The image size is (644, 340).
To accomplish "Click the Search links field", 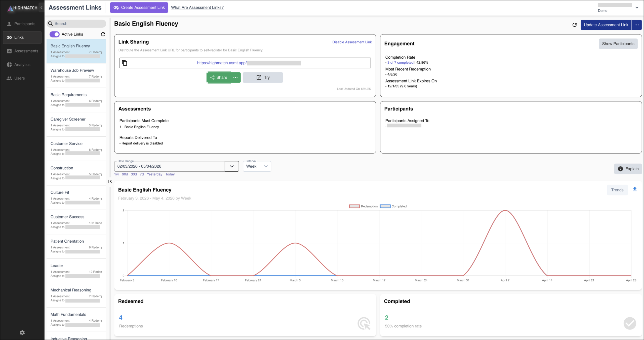I will (76, 24).
